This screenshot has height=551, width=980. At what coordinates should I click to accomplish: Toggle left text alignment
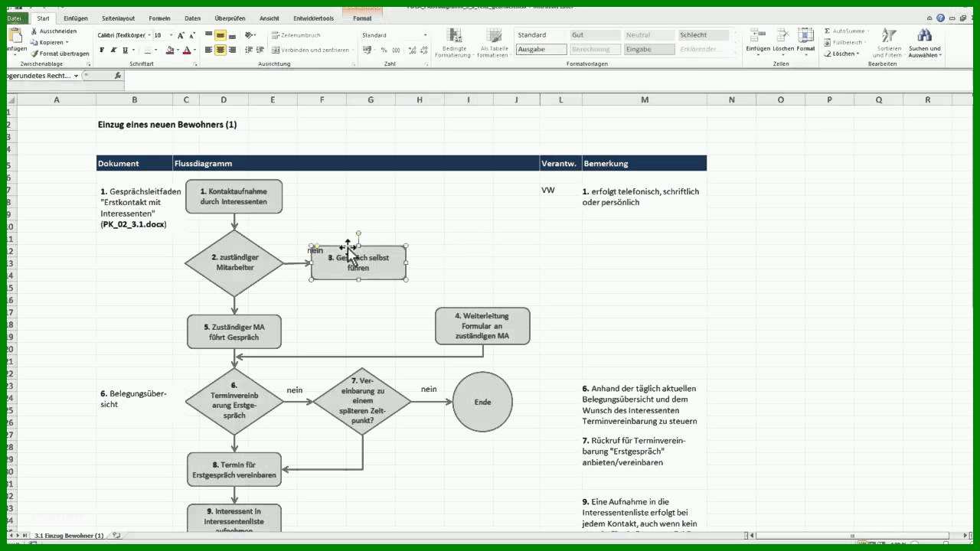point(208,50)
